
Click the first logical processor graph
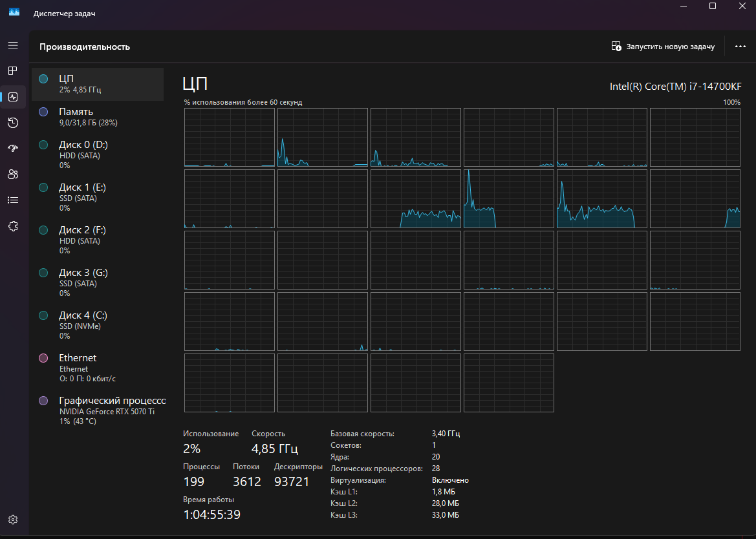click(229, 138)
